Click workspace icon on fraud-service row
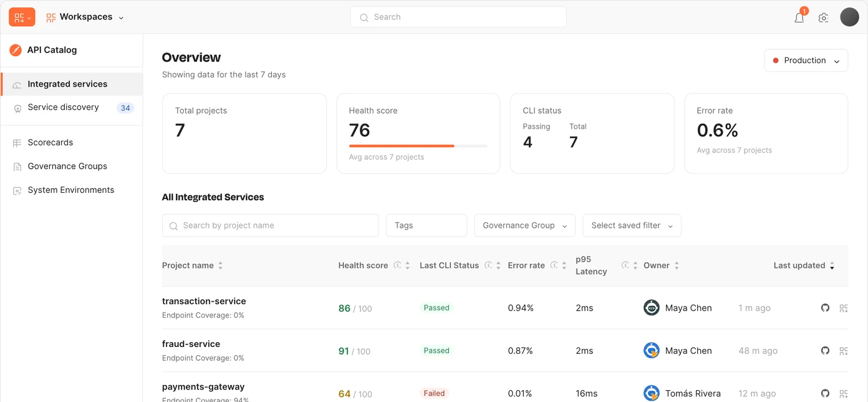 coord(844,351)
